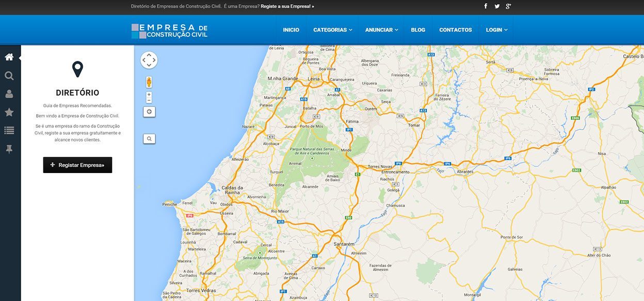This screenshot has width=644, height=301.
Task: Click the Almeirim map label
Action: (x=358, y=254)
